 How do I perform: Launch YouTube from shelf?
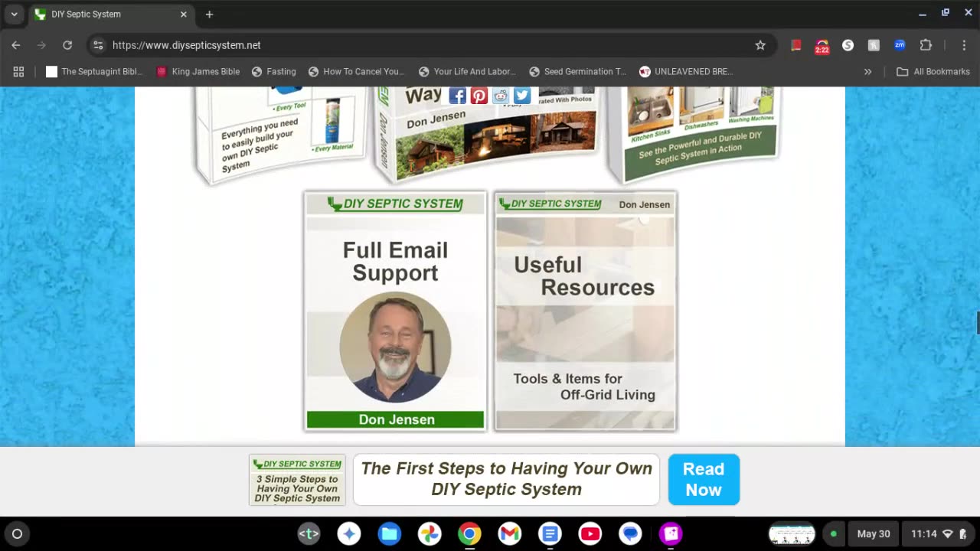pos(590,533)
